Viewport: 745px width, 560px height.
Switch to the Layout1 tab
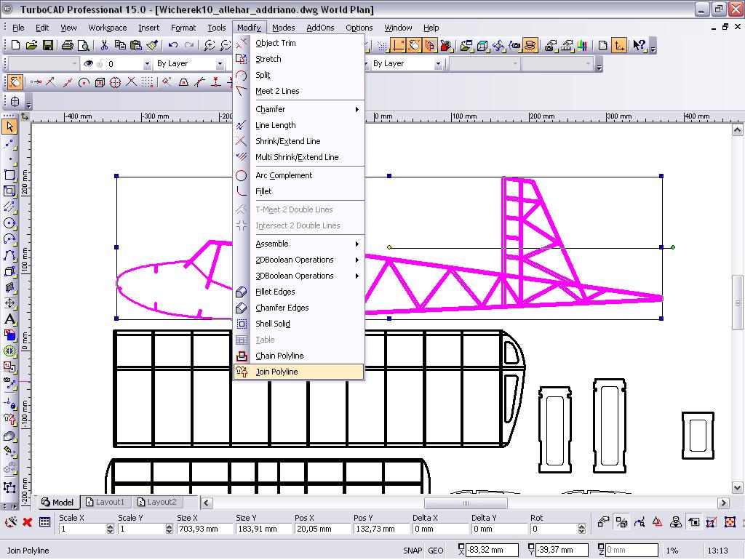click(105, 502)
